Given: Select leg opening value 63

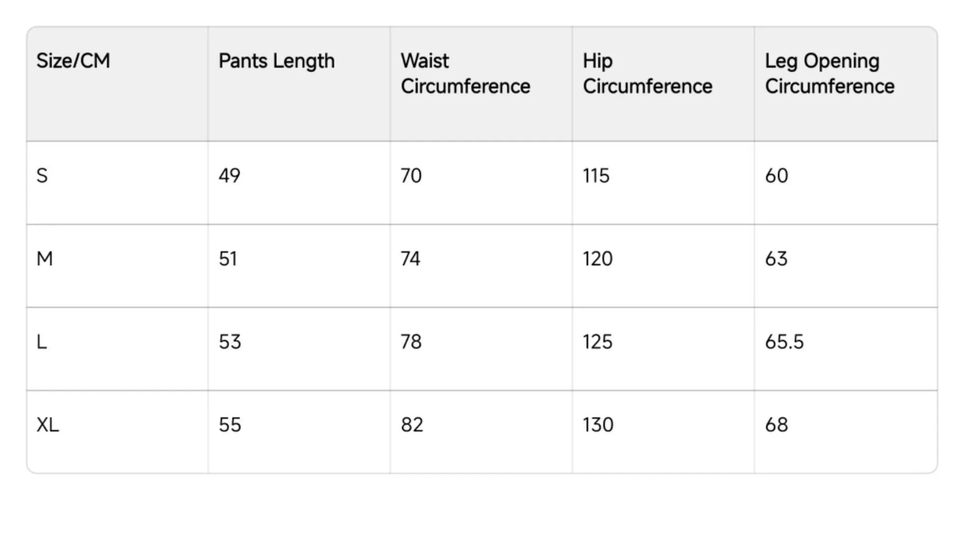Looking at the screenshot, I should (x=776, y=259).
